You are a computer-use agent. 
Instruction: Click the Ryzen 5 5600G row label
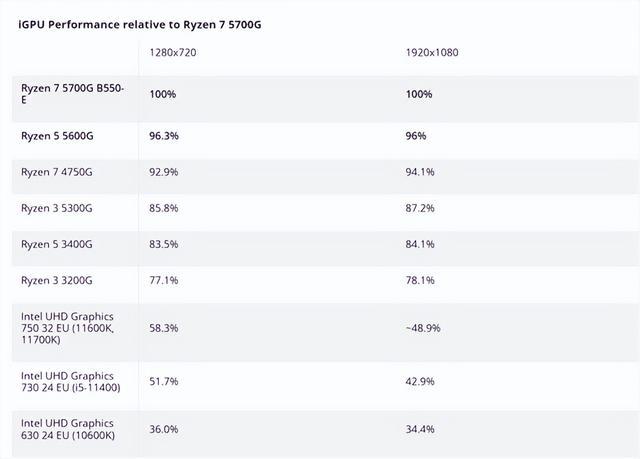tap(57, 136)
